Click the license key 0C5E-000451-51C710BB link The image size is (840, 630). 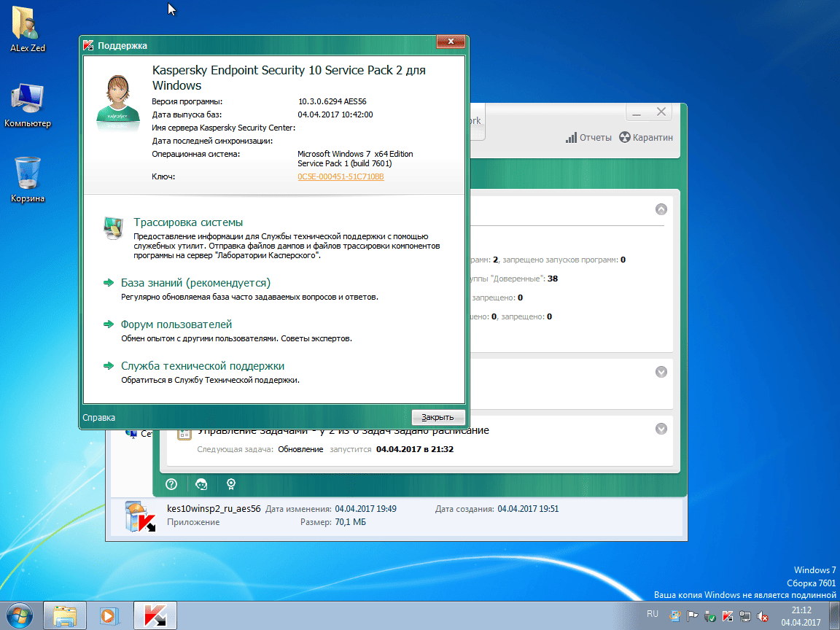341,176
